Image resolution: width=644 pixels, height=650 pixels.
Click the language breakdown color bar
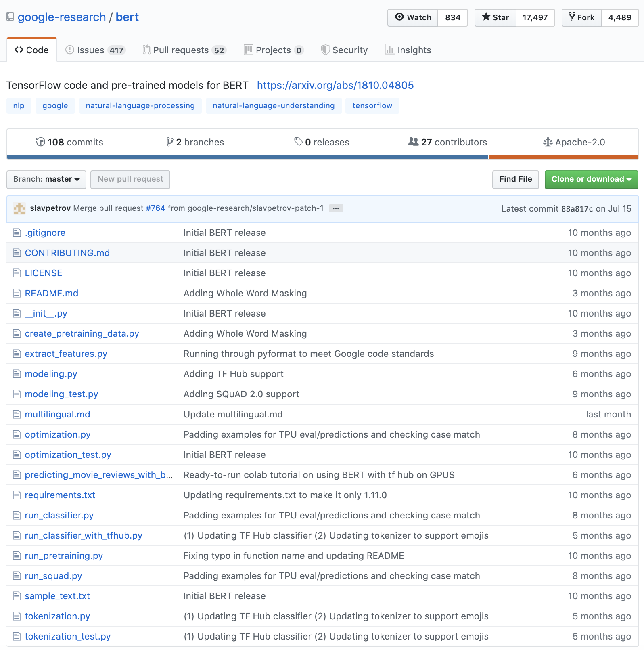pos(322,157)
